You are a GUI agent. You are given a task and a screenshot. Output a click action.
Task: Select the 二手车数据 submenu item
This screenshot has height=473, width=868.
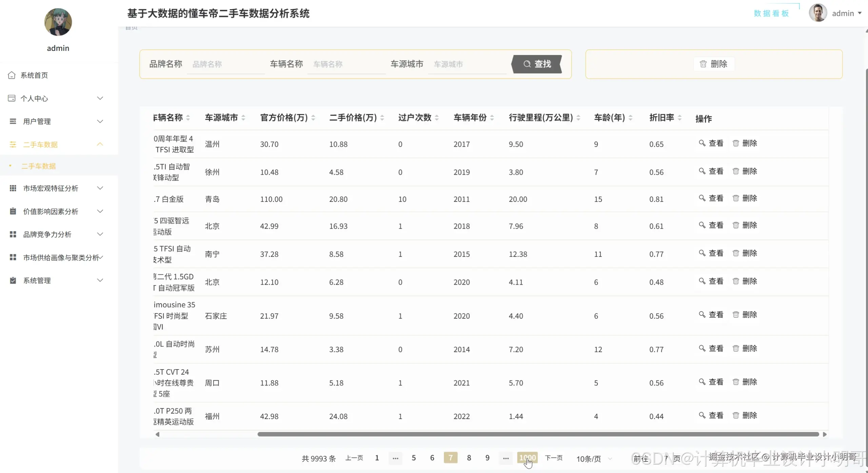coord(38,166)
